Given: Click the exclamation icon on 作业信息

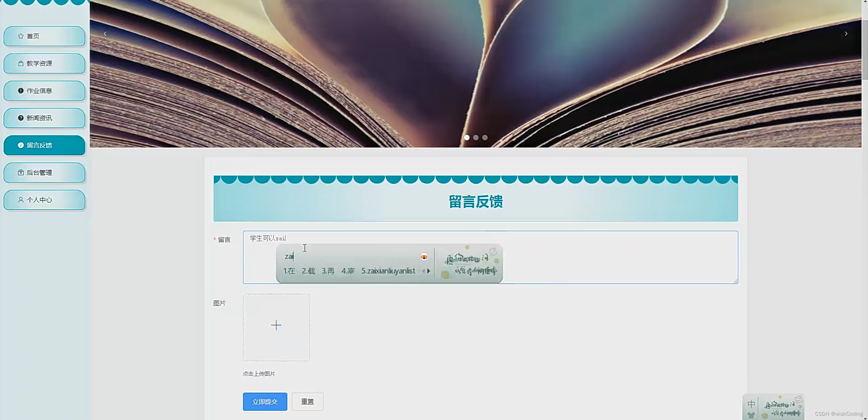Looking at the screenshot, I should click(20, 91).
